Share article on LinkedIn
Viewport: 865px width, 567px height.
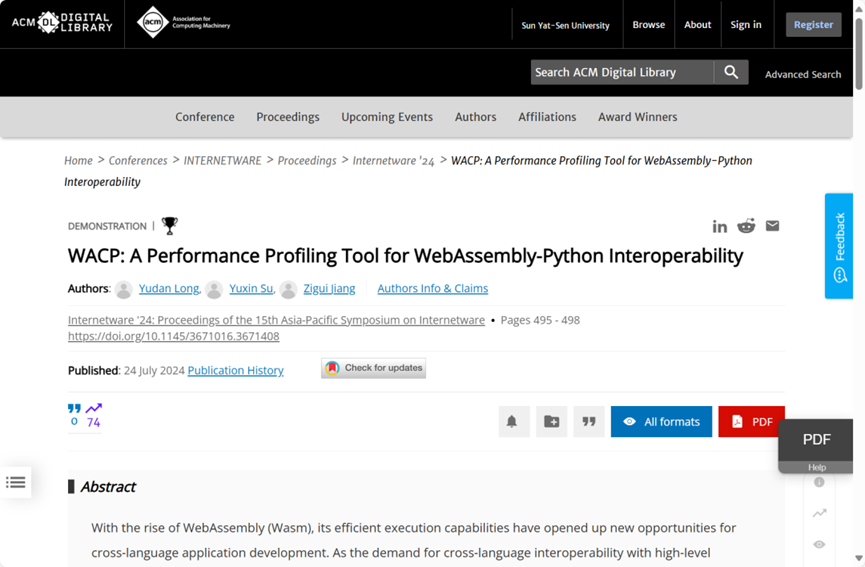719,226
